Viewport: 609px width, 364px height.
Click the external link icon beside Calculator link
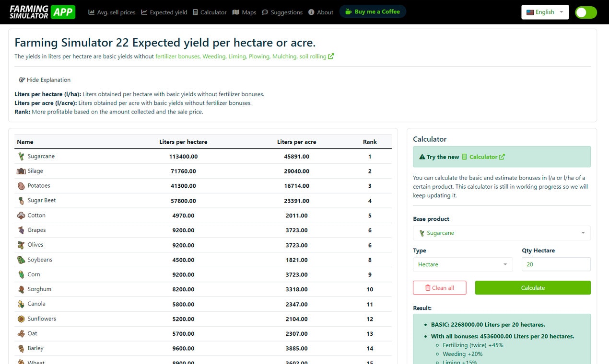[502, 157]
